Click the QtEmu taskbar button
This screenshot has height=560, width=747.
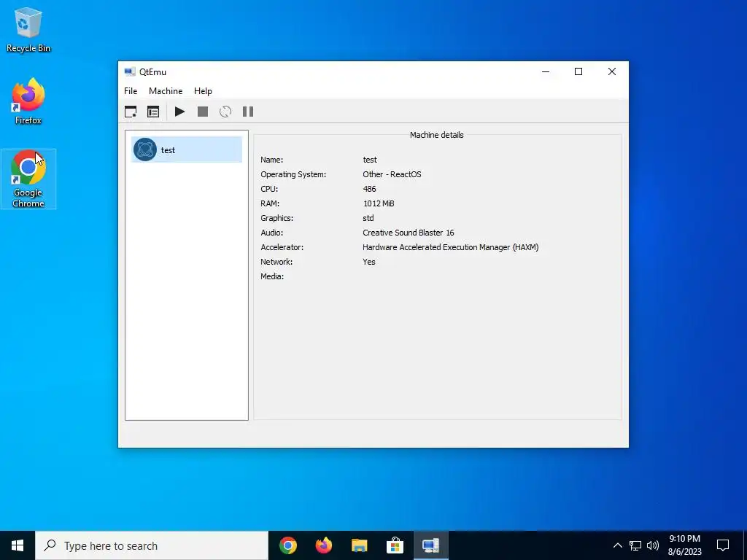pos(430,545)
